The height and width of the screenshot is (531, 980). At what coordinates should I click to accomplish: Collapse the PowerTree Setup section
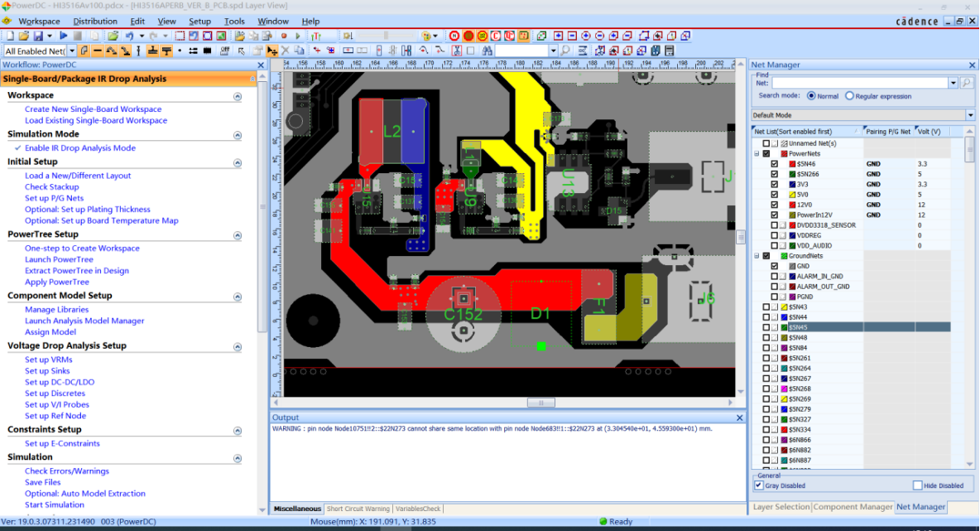(x=238, y=235)
